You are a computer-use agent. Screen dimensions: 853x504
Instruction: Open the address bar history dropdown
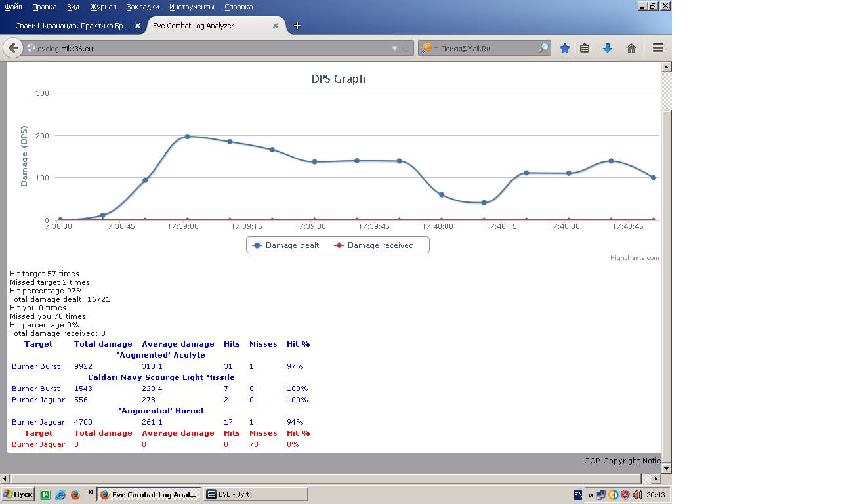[394, 48]
